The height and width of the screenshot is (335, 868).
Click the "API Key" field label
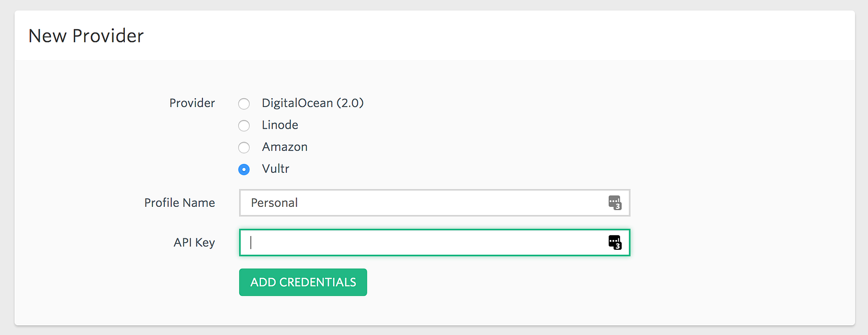point(194,242)
